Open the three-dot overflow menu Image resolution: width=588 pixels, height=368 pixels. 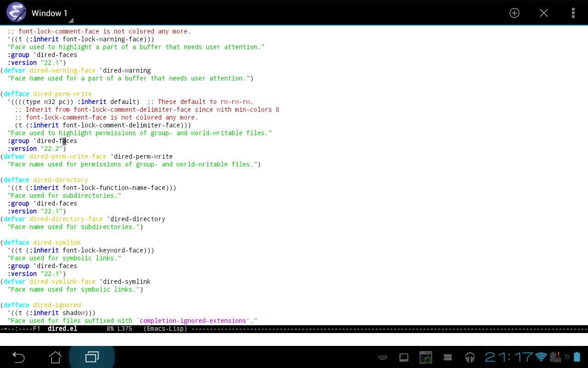click(573, 13)
